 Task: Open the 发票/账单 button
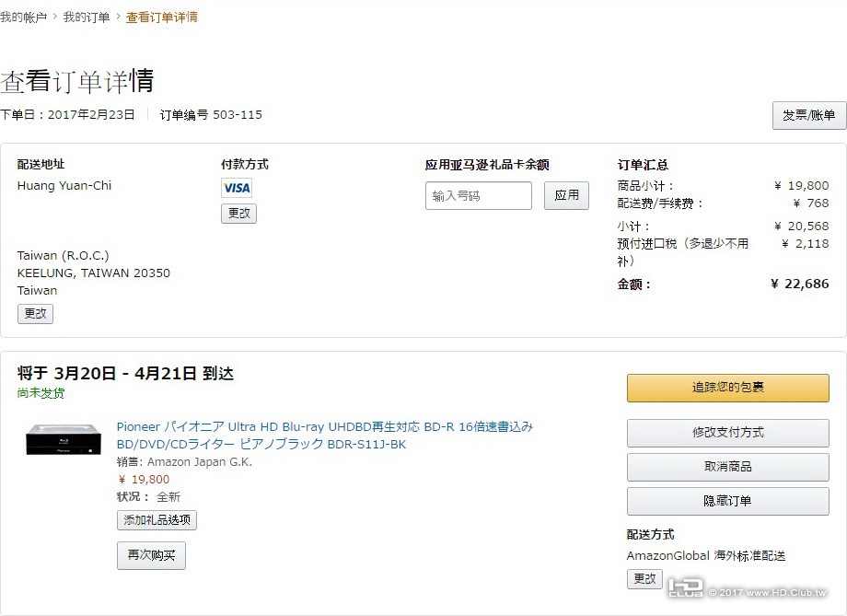pyautogui.click(x=808, y=115)
